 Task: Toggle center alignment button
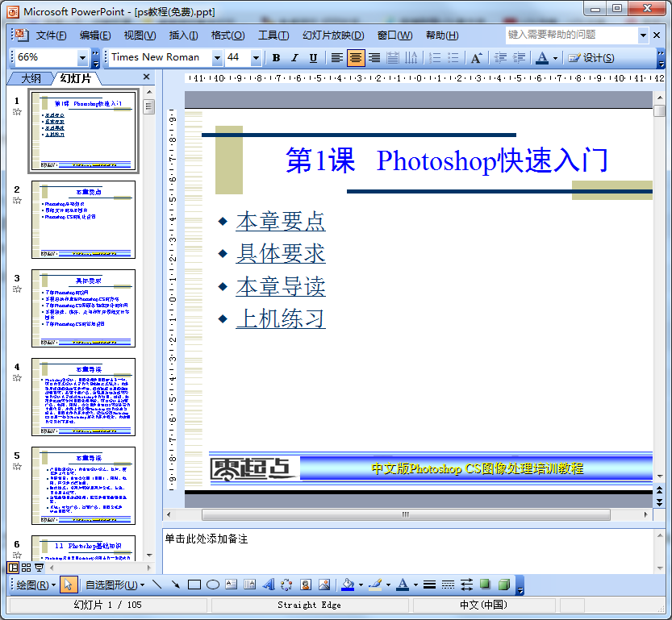[x=356, y=58]
